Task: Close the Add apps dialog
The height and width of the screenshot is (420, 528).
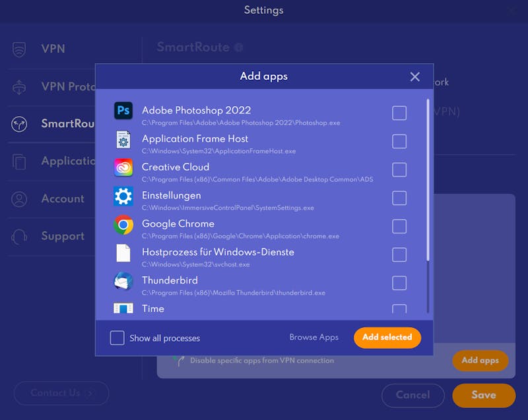Action: pyautogui.click(x=415, y=76)
